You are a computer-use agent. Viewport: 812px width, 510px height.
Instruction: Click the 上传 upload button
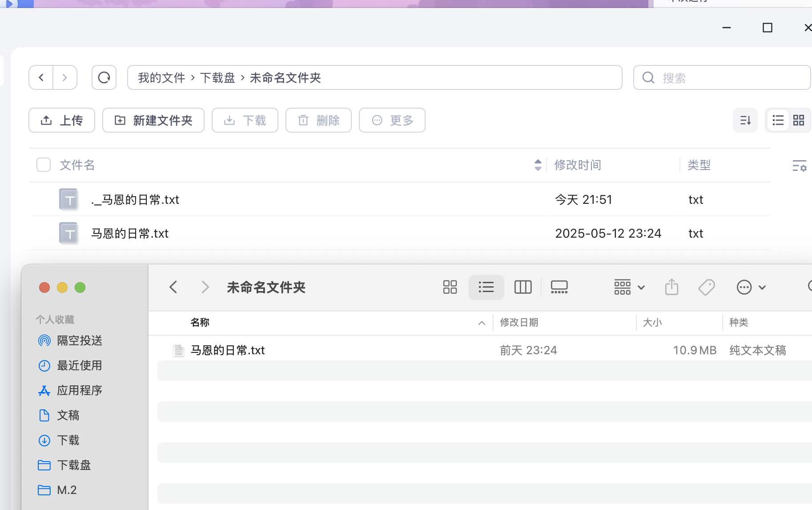point(62,120)
